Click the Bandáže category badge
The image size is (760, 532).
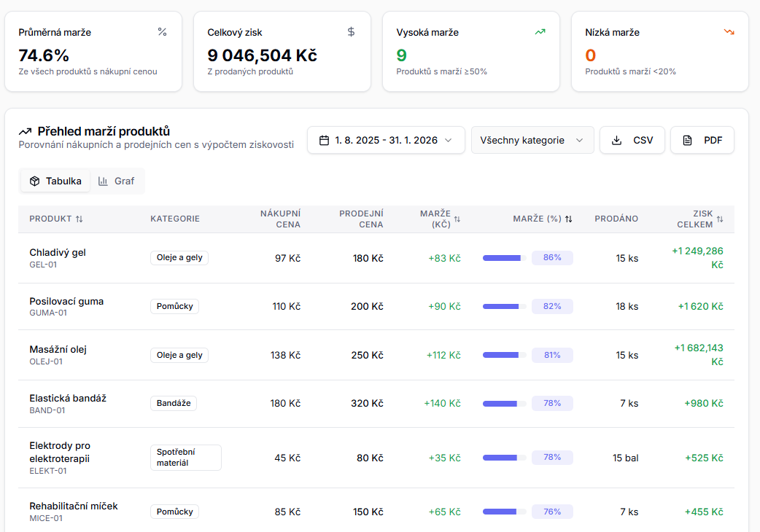pyautogui.click(x=174, y=403)
